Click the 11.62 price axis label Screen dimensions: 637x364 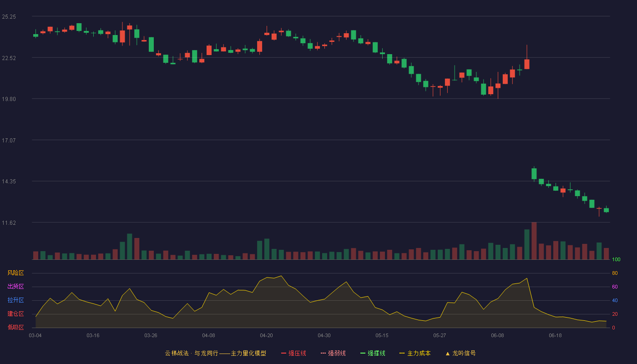[x=9, y=223]
